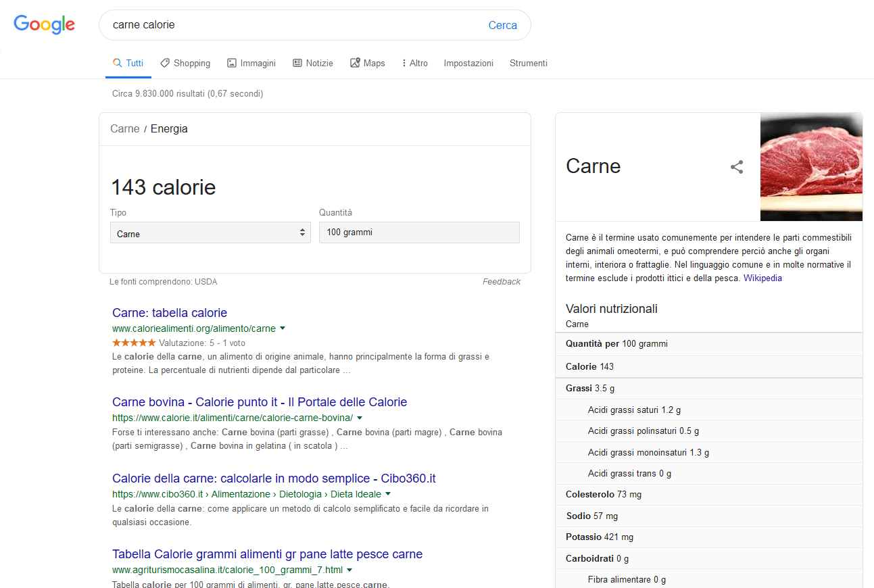Switch to the Immagini tab
Screen dimensions: 874x588
[251, 63]
